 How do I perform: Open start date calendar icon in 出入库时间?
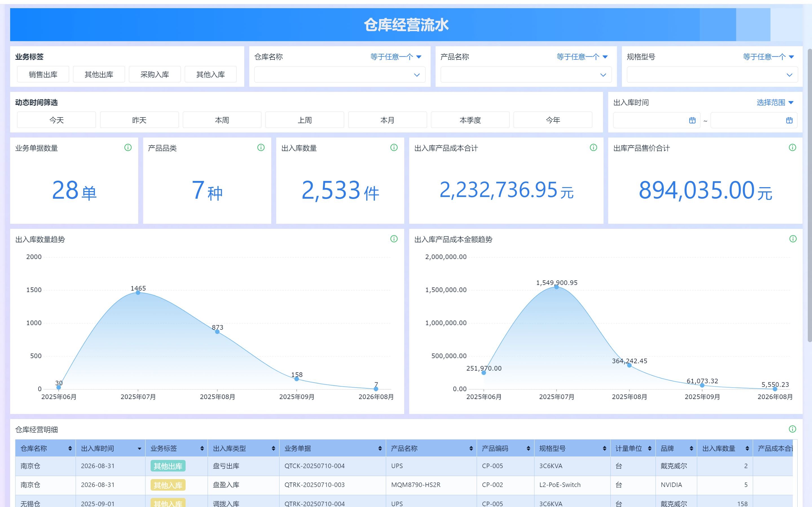click(x=692, y=120)
